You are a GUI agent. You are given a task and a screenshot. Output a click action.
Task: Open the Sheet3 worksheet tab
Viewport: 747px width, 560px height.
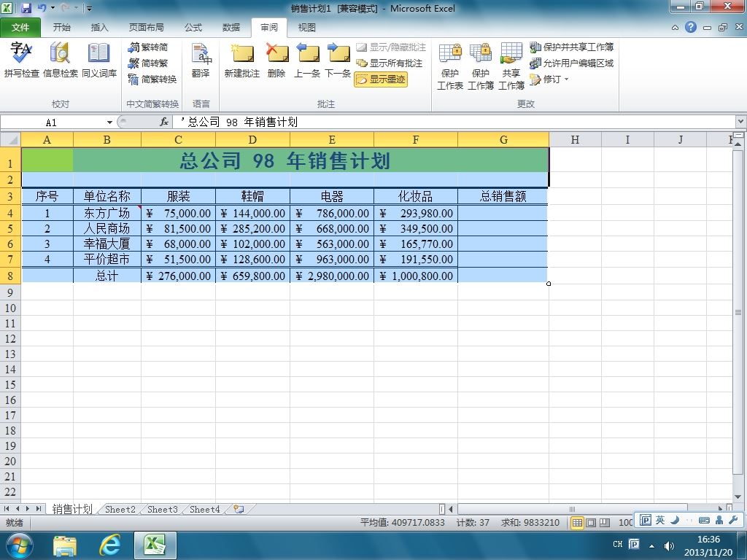tap(163, 510)
